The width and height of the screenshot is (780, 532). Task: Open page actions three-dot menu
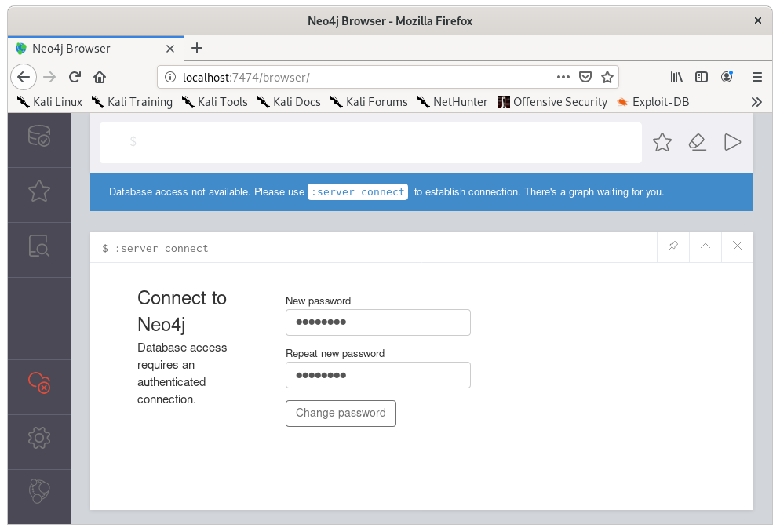pyautogui.click(x=563, y=77)
